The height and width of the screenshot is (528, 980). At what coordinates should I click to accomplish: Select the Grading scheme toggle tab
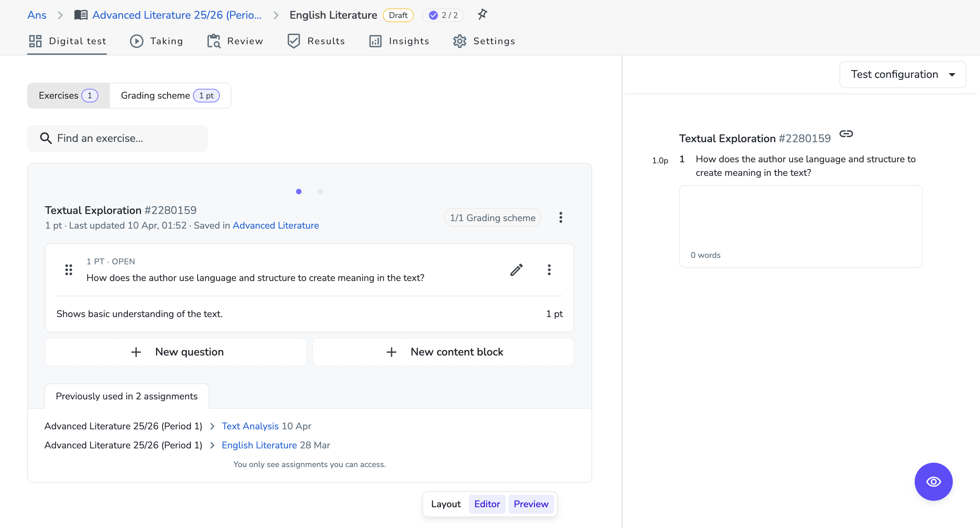170,96
